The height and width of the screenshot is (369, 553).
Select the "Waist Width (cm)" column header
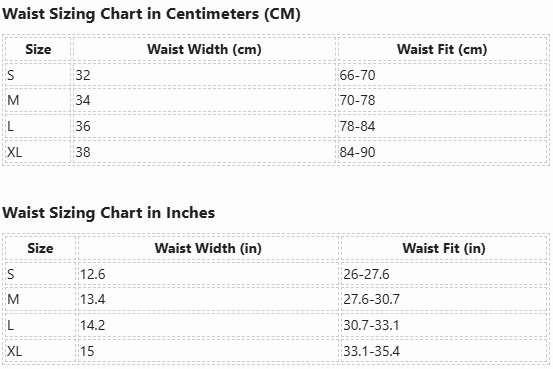click(x=204, y=49)
